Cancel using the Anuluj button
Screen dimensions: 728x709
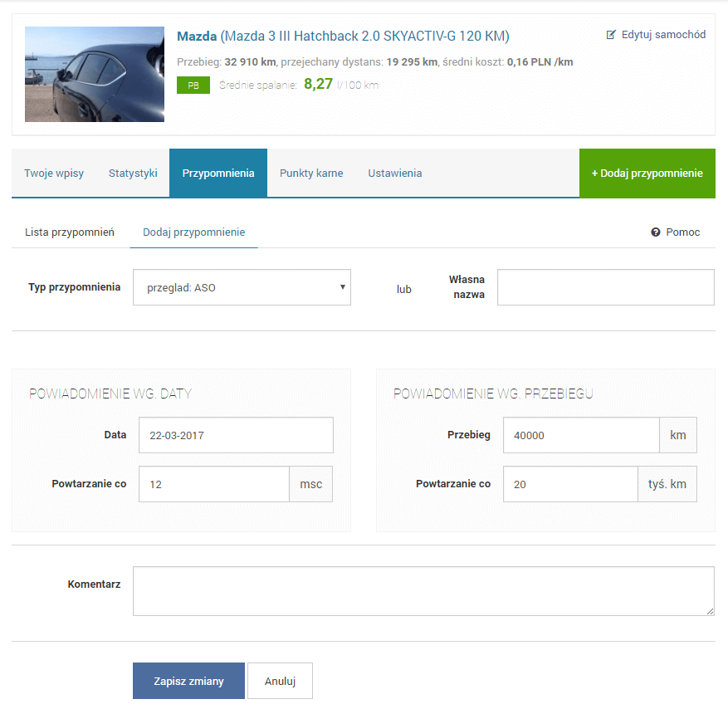point(280,681)
